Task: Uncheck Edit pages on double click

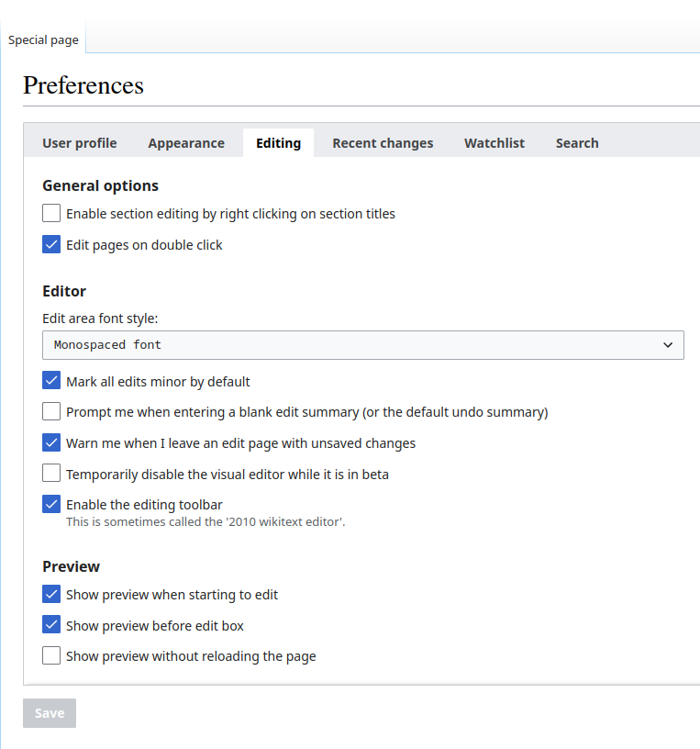Action: click(51, 244)
